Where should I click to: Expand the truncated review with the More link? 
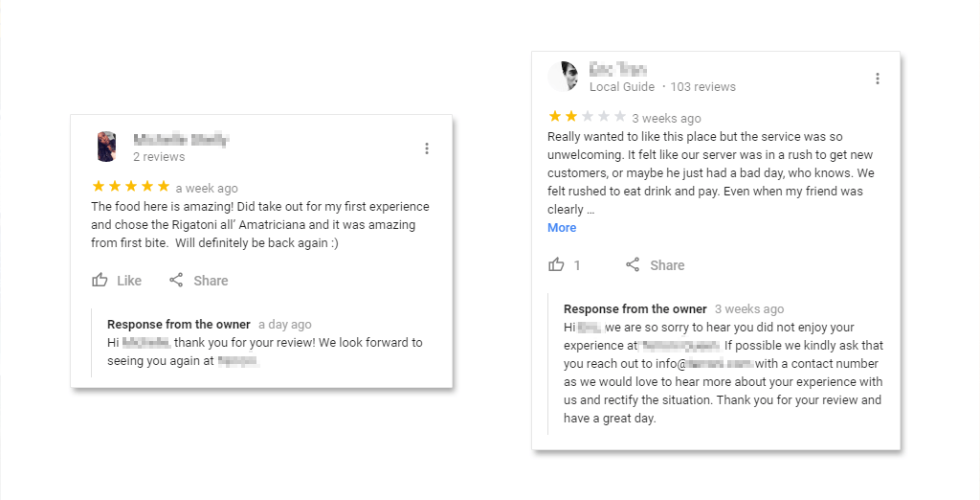(562, 228)
